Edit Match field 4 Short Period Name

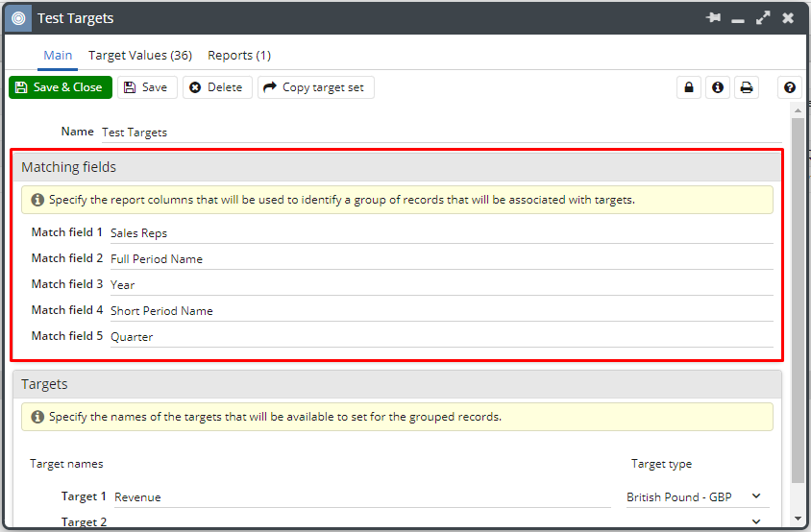(442, 311)
